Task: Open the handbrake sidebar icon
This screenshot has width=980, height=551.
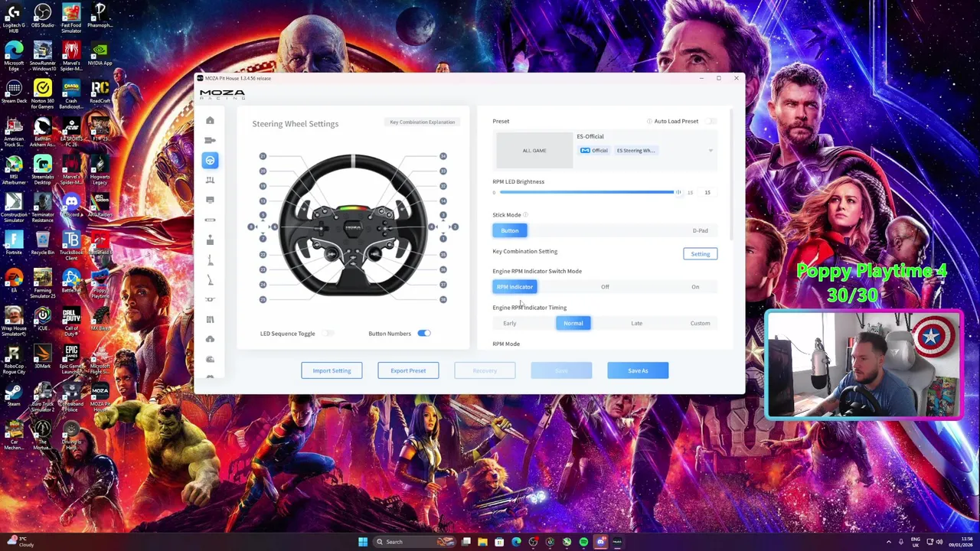Action: pyautogui.click(x=210, y=279)
